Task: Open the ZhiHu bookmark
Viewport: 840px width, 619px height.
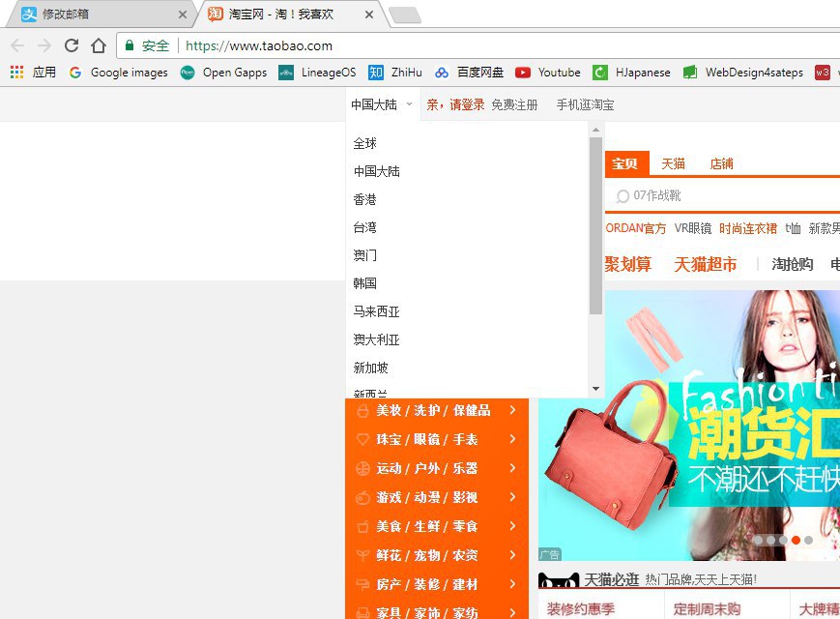Action: [395, 72]
